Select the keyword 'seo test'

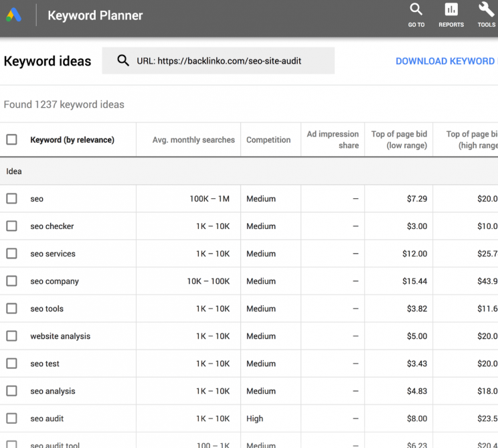tap(45, 364)
